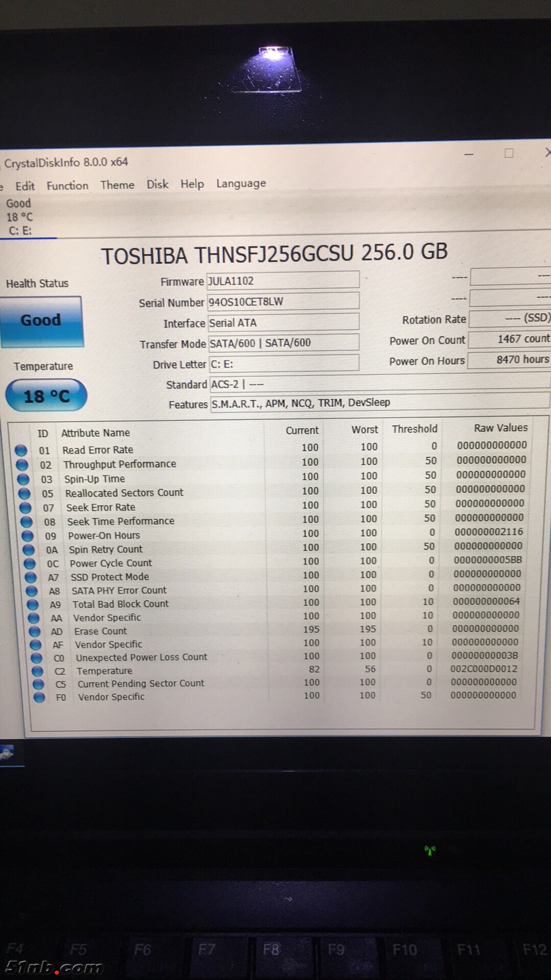The width and height of the screenshot is (551, 980).
Task: Open the Edit menu
Action: [25, 186]
